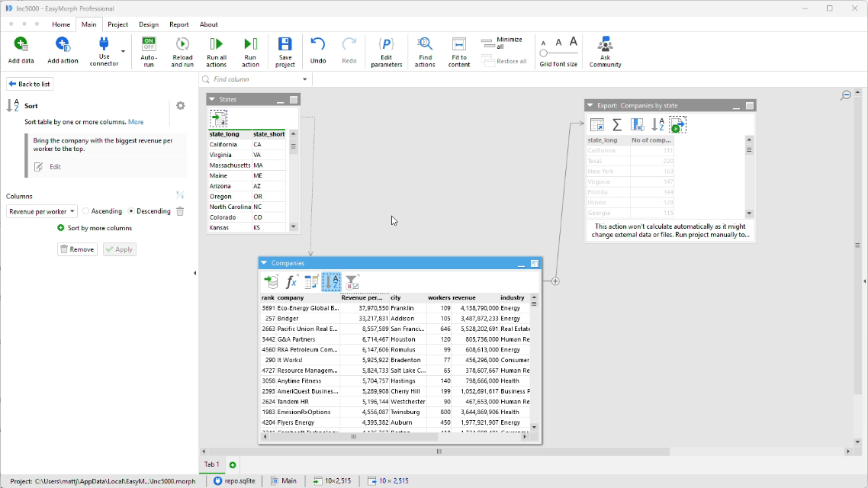Click the Companies import from database action

pos(271,281)
